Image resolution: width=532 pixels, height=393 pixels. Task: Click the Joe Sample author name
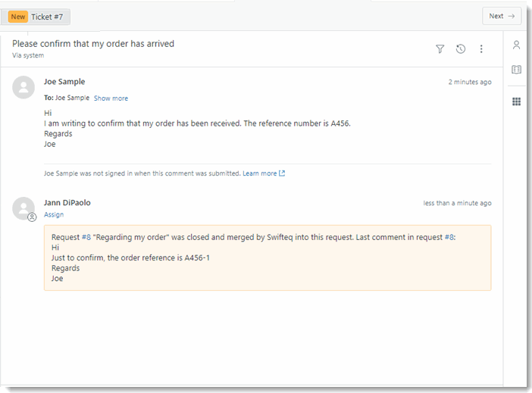[64, 82]
